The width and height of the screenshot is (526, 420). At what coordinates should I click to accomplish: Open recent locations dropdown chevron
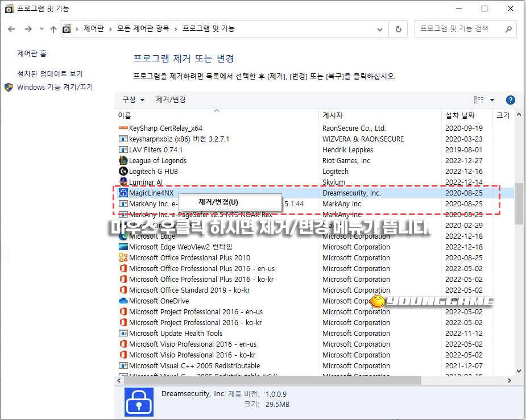[x=42, y=29]
